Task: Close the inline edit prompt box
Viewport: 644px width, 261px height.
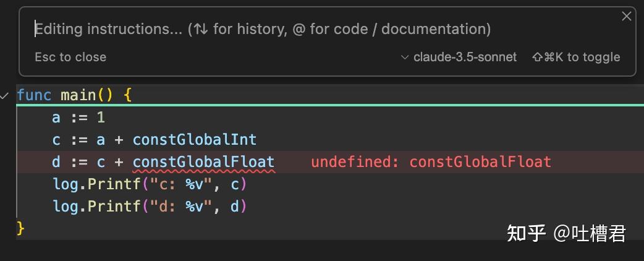Action: 626,17
